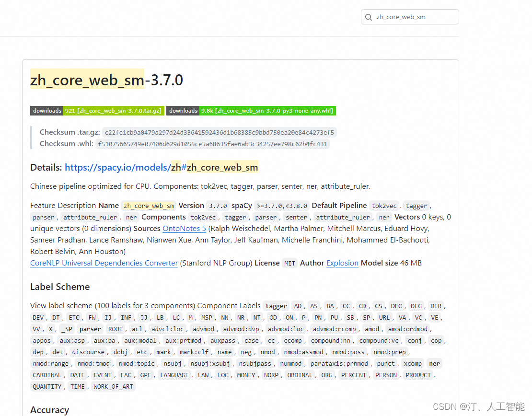Image resolution: width=532 pixels, height=416 pixels.
Task: Click the WORK_OF_ART entity label
Action: point(113,387)
